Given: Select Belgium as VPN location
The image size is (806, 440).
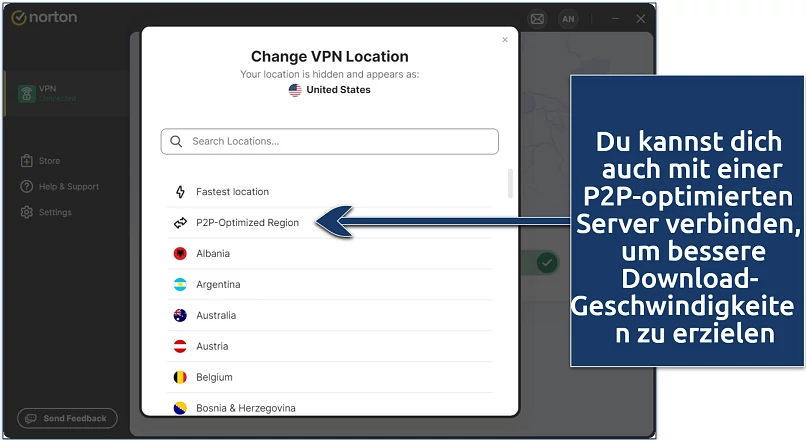Looking at the screenshot, I should [329, 377].
